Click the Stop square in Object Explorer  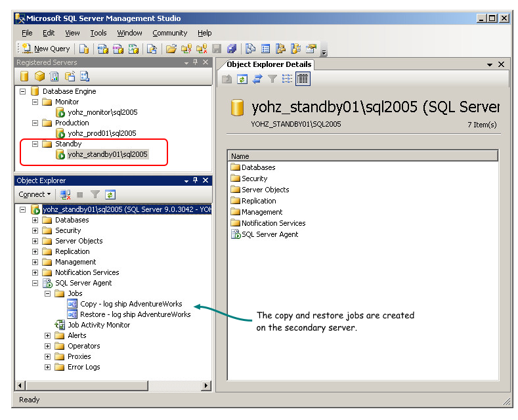(x=80, y=195)
